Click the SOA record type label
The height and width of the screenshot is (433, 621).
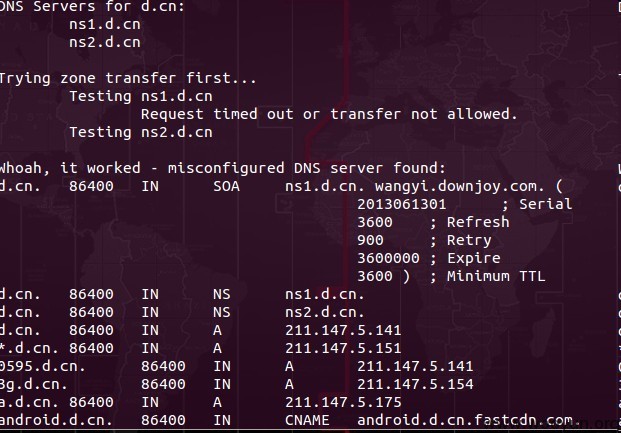(x=227, y=186)
